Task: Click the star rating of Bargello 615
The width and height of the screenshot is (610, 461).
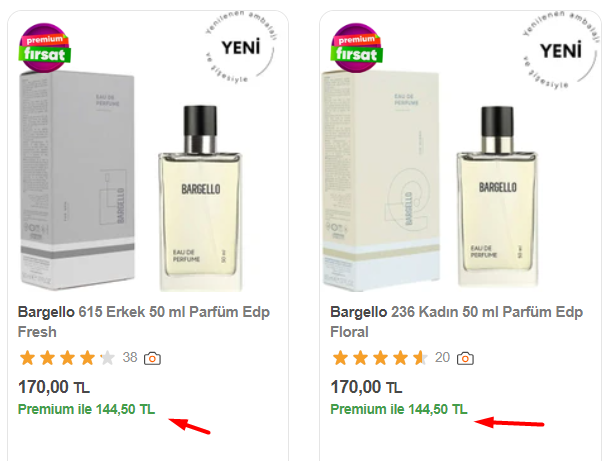Action: [67, 358]
